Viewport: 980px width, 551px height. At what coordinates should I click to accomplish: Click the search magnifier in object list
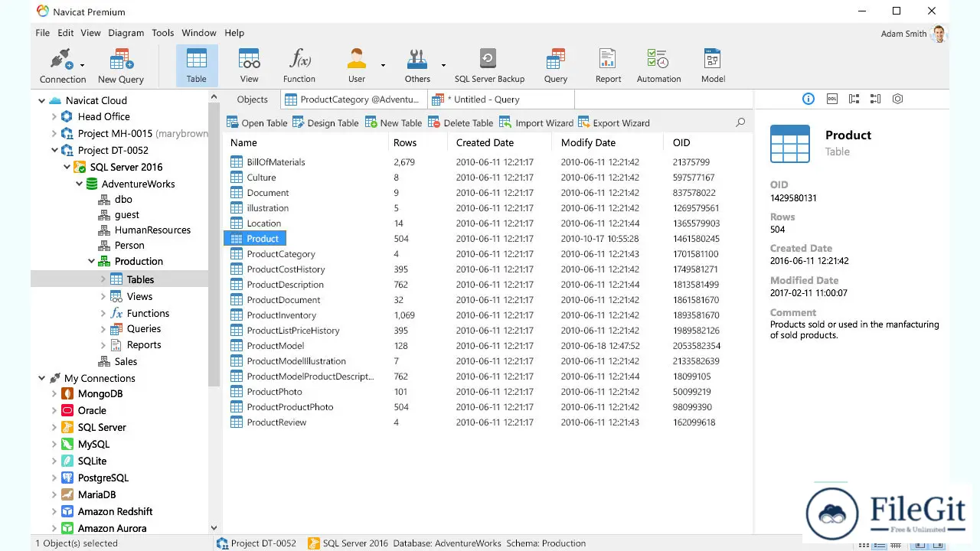[740, 122]
